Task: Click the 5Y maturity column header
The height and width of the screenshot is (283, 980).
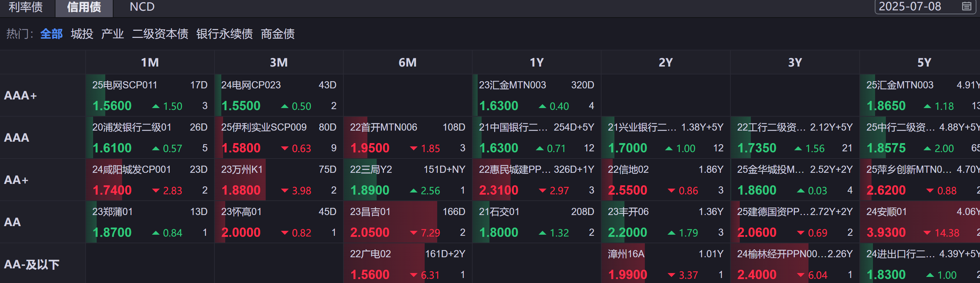Action: pyautogui.click(x=924, y=62)
